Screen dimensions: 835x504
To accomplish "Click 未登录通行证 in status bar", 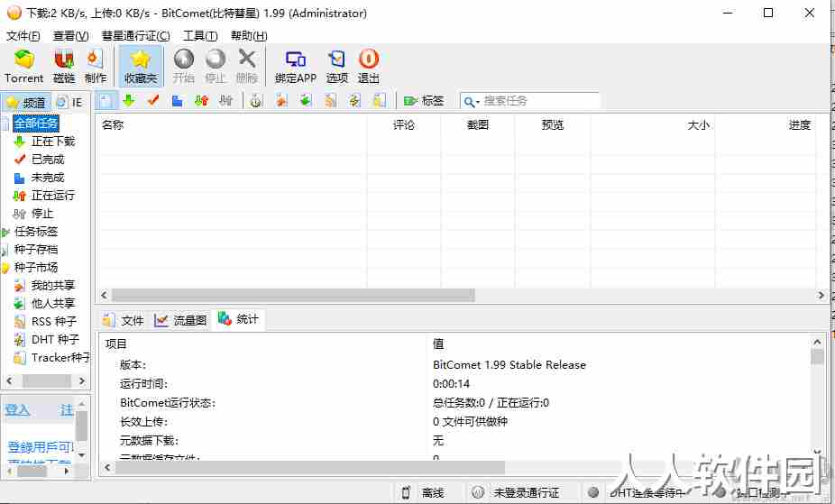I will (x=526, y=493).
